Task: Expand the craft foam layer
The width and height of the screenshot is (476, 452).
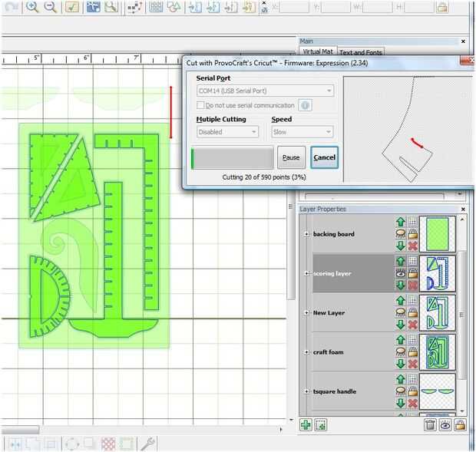Action: [x=306, y=352]
